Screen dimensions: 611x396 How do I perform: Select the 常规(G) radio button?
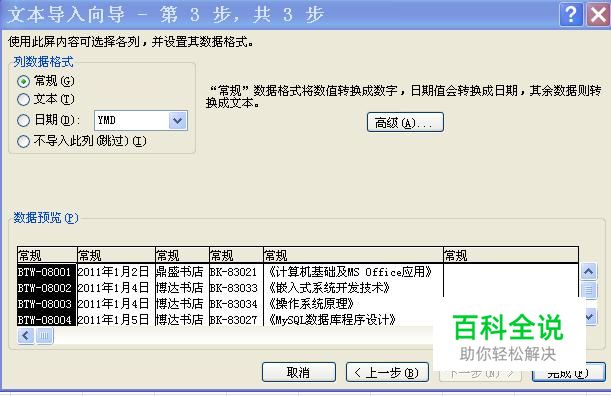click(23, 81)
